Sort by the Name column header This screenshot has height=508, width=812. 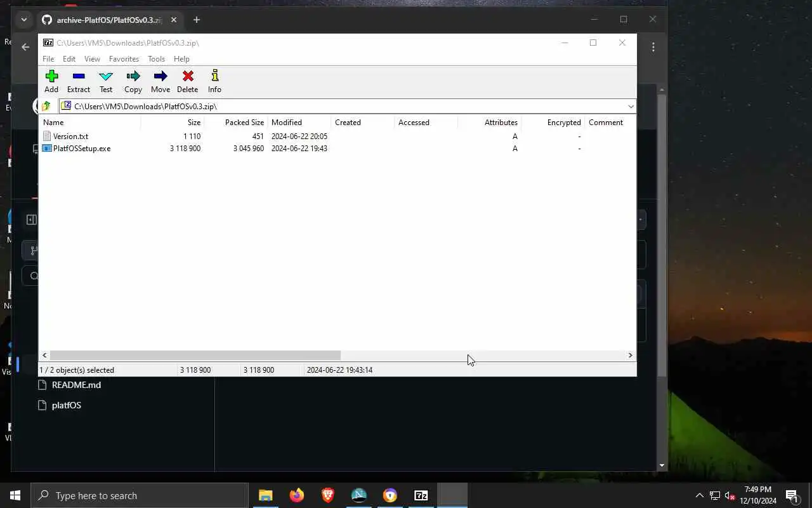(89, 123)
